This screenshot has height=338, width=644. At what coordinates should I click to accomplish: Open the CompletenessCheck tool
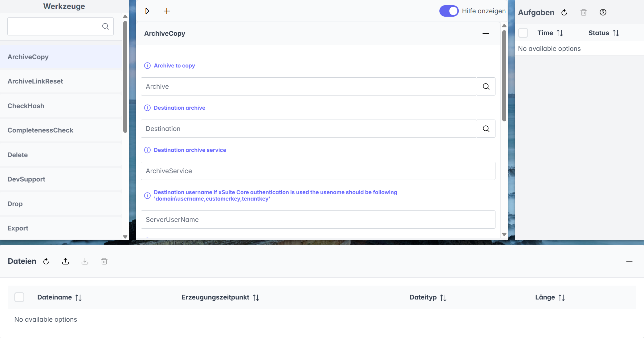click(x=40, y=130)
